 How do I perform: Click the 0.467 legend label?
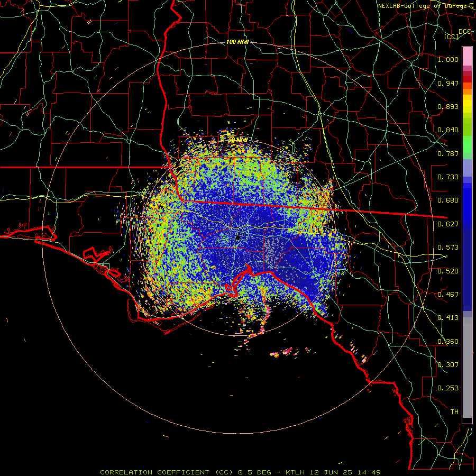coord(448,295)
